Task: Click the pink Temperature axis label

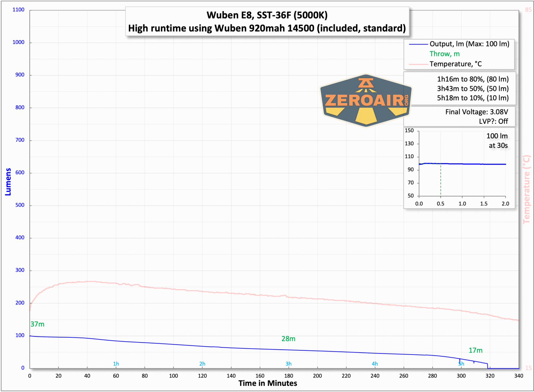Action: [x=527, y=190]
